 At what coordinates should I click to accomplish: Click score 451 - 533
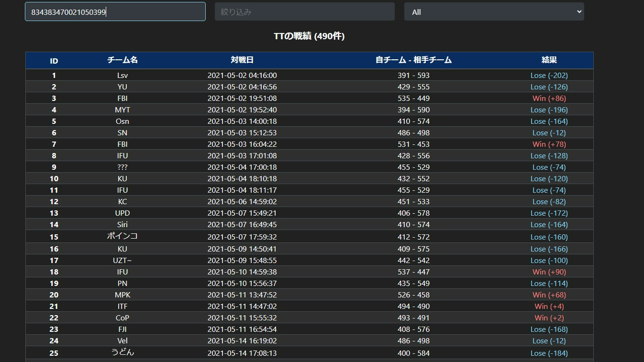click(413, 201)
